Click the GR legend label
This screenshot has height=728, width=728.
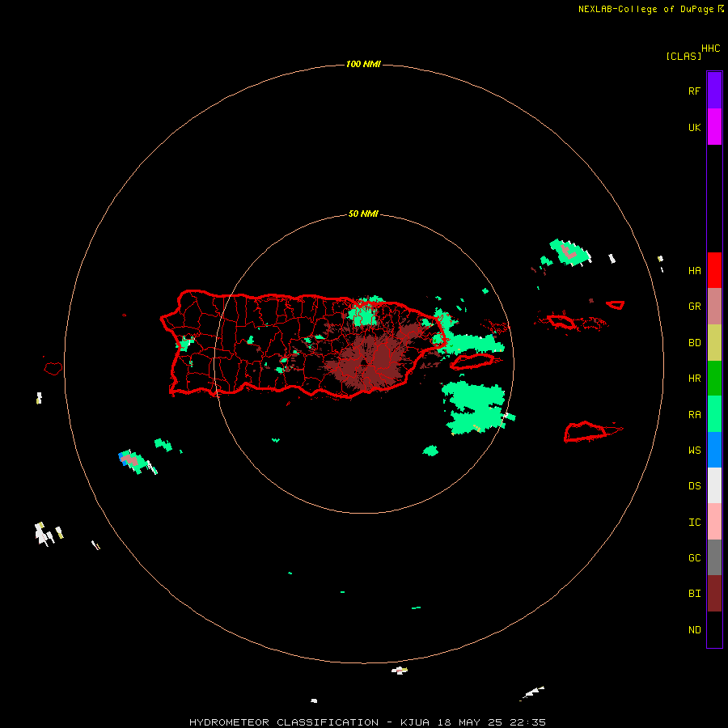click(694, 307)
